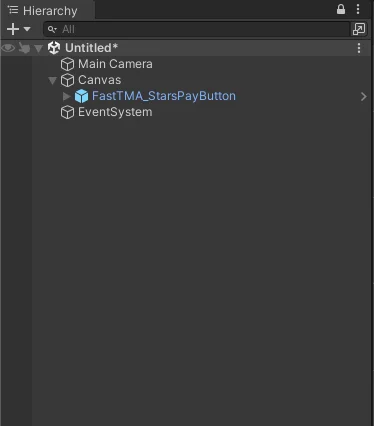Toggle the Hierarchy panel lock icon

[x=341, y=9]
